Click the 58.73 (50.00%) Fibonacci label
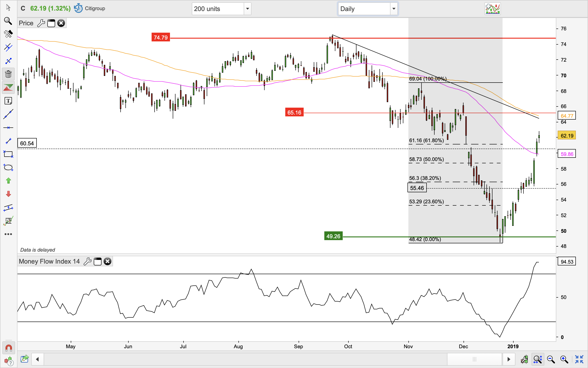The width and height of the screenshot is (588, 368). coord(427,159)
